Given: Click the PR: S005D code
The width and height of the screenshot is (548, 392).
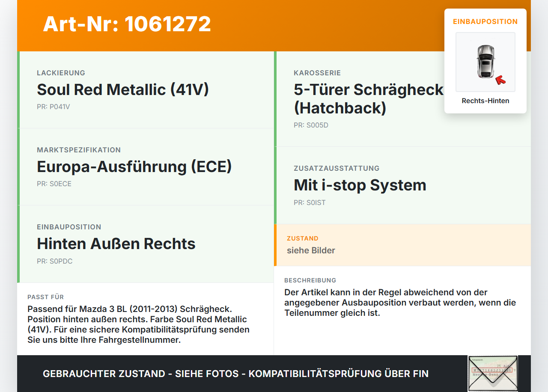Looking at the screenshot, I should [311, 125].
